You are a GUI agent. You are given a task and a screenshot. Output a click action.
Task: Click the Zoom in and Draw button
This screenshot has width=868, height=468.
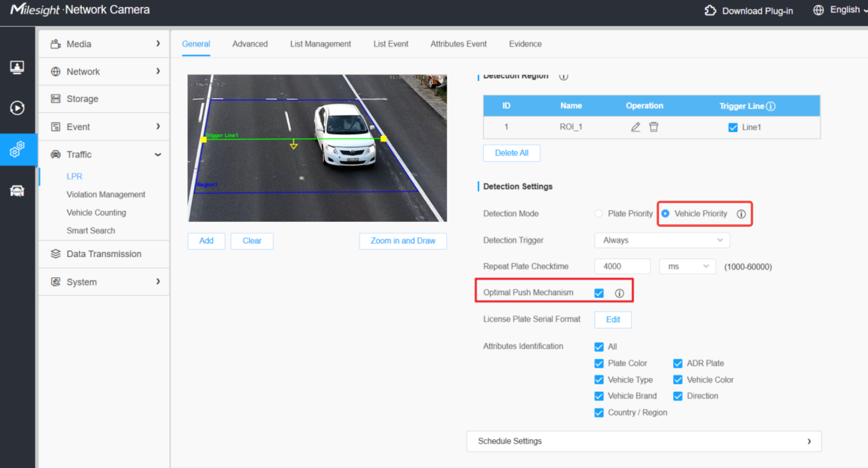click(403, 241)
